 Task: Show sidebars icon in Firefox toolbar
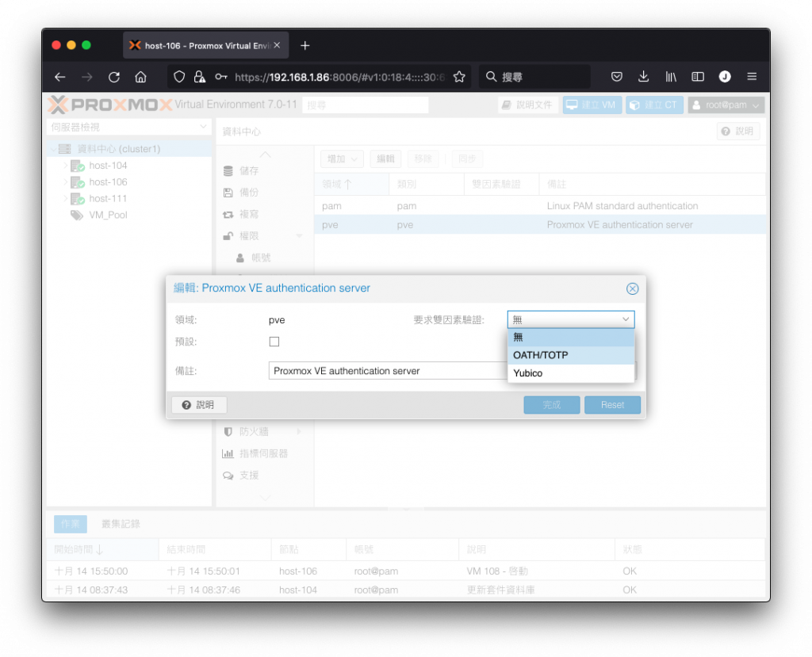point(698,77)
